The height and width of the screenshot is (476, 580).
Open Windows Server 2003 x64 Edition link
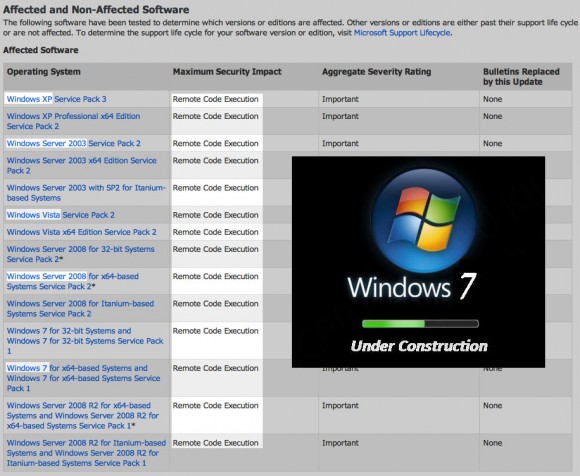click(81, 165)
